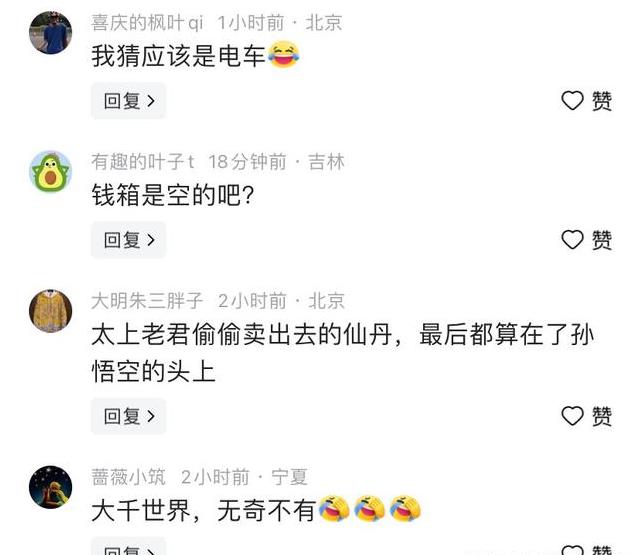This screenshot has height=555, width=636.
Task: Open username 蔷薇小筑
Action: coord(128,477)
